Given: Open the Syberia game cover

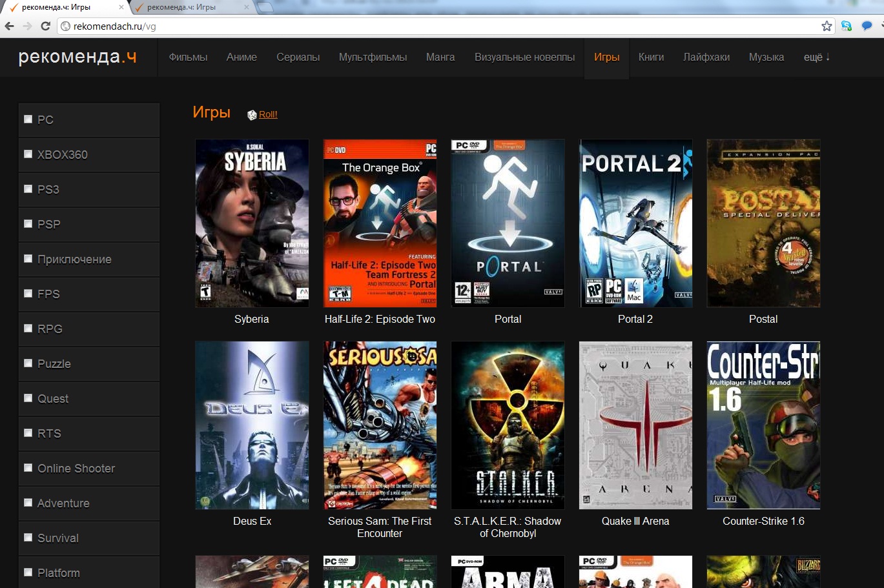Looking at the screenshot, I should point(252,223).
